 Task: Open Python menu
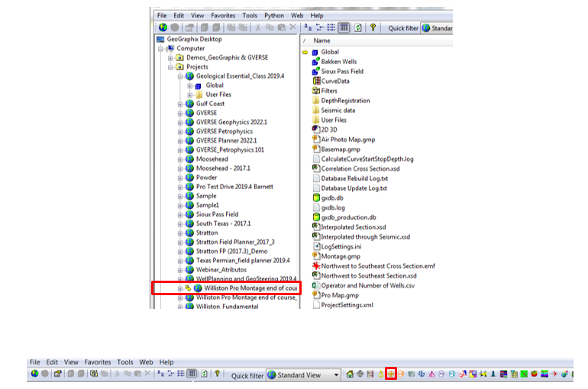(x=274, y=15)
